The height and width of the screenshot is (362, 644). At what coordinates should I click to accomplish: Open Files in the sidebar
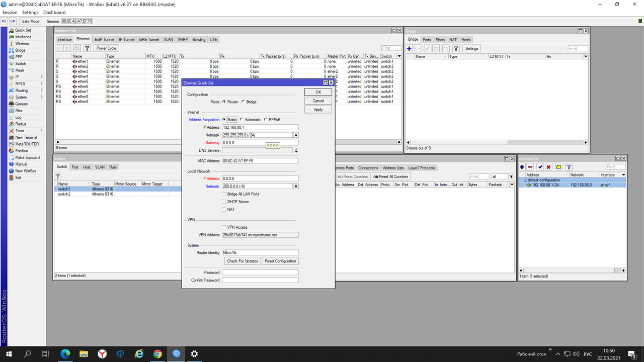pos(19,111)
